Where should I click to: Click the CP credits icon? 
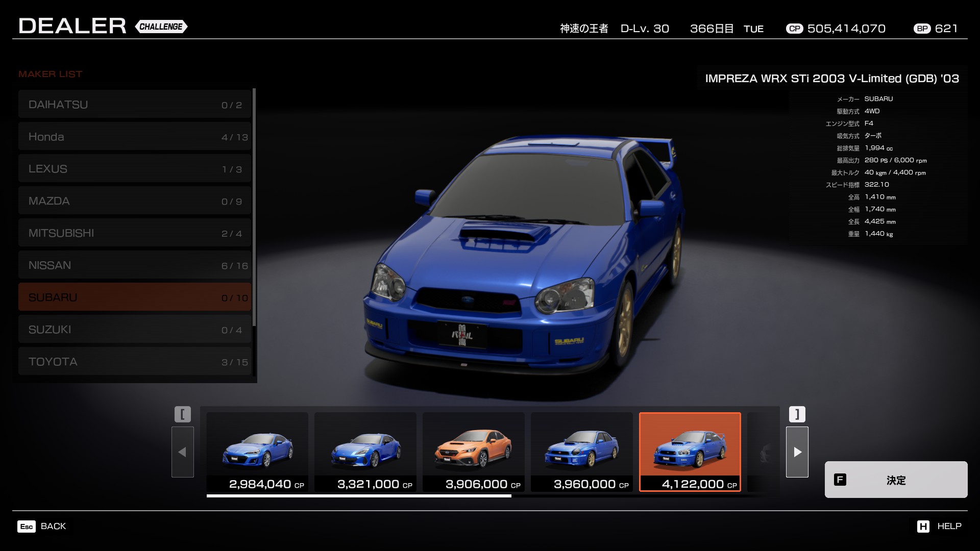pos(794,29)
